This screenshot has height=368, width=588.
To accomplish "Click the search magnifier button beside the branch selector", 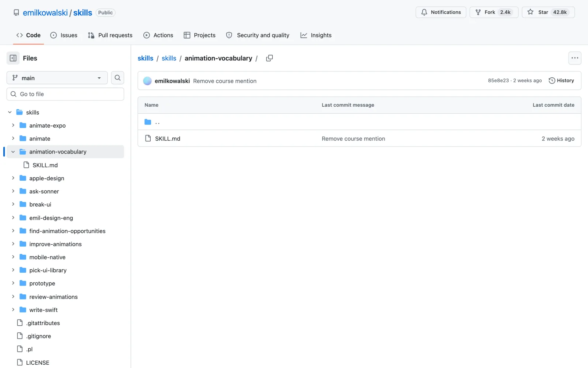I will tap(118, 78).
